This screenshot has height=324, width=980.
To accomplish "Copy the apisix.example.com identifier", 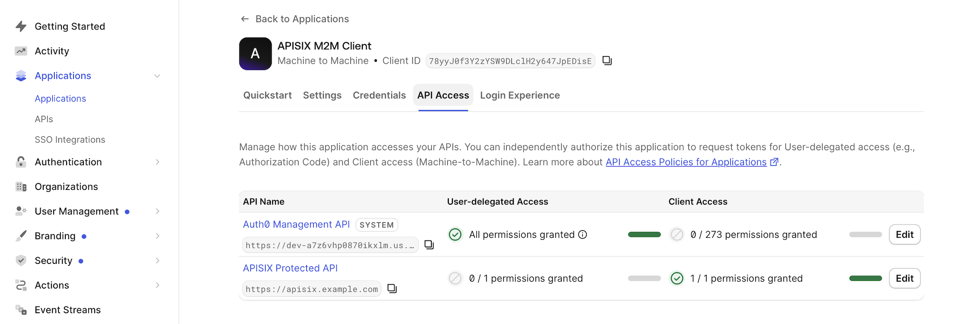I will (x=392, y=289).
